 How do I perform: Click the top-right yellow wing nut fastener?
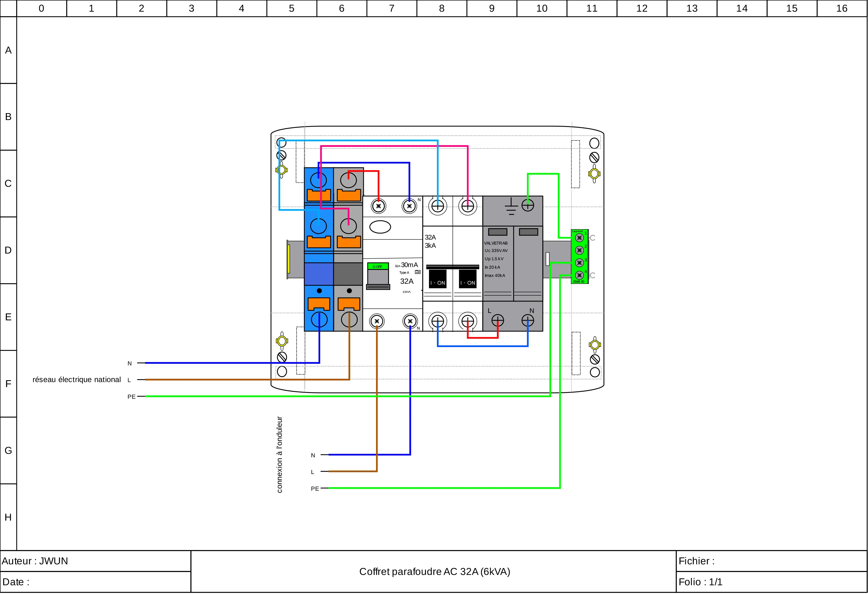coord(594,174)
